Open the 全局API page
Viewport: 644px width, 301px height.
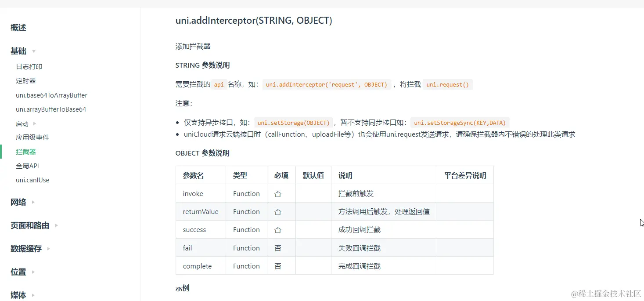tap(27, 166)
